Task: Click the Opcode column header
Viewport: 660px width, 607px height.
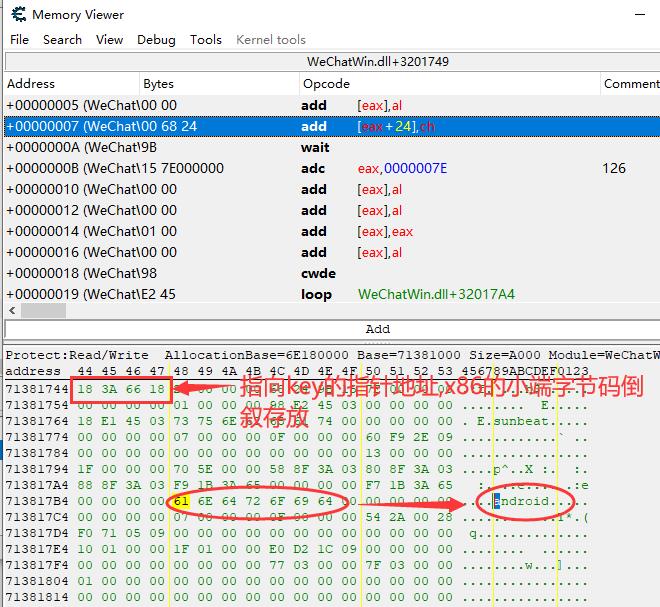Action: click(450, 84)
